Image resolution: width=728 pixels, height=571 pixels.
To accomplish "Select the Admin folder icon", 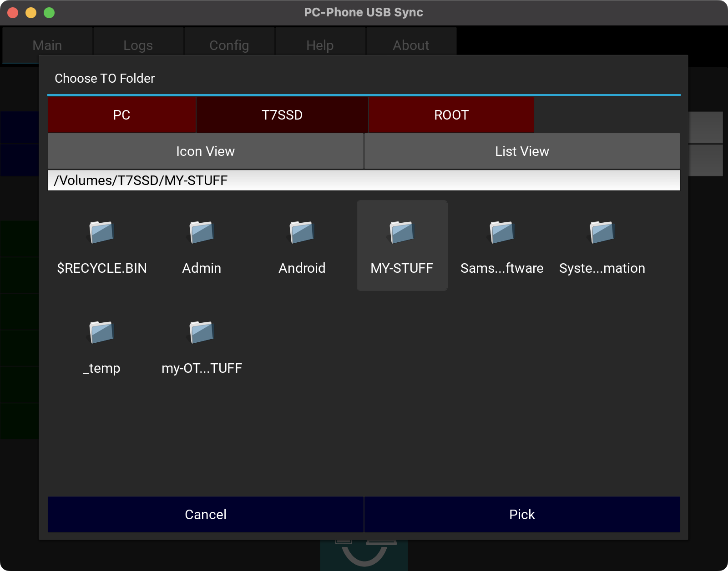I will click(202, 233).
